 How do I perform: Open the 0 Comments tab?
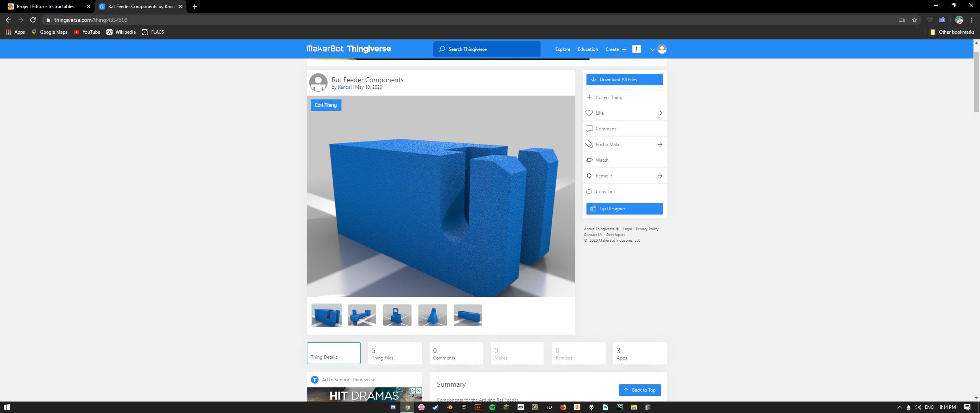[456, 353]
